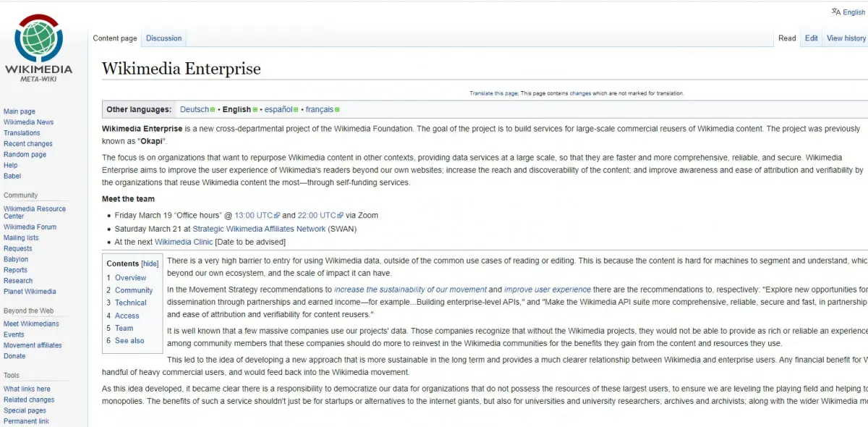Open the 13:00 UTC office hours link
Screen dimensions: 868x427
pos(254,215)
